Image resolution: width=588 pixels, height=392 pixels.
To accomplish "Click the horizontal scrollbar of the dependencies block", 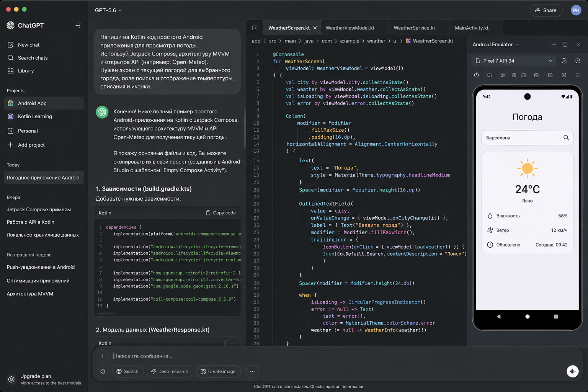I will (x=106, y=314).
